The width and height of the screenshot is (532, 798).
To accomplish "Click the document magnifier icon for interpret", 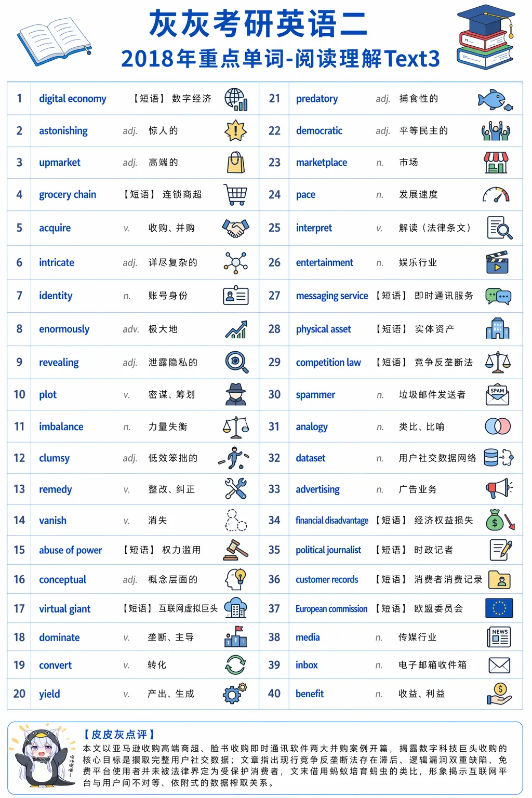I will click(500, 228).
